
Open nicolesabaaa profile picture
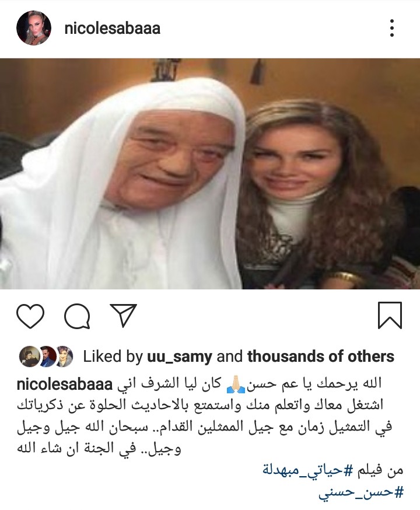tap(34, 27)
